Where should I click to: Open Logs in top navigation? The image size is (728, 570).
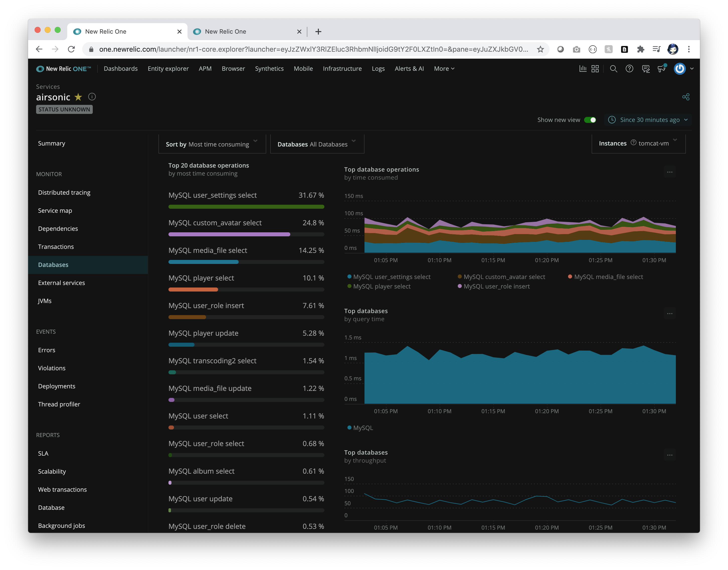(x=378, y=69)
